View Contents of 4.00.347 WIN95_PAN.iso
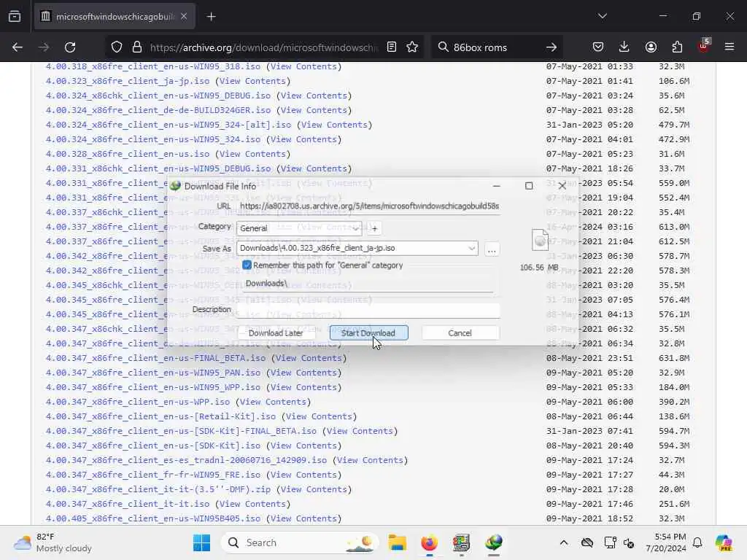The image size is (747, 560). (303, 373)
